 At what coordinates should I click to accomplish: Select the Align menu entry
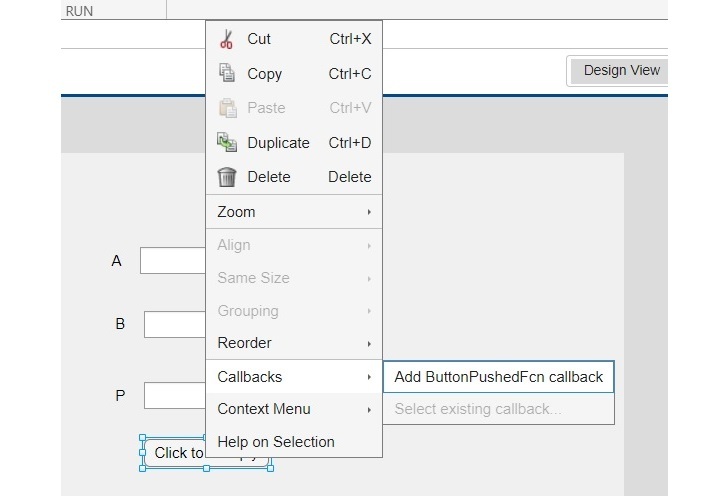pos(234,245)
